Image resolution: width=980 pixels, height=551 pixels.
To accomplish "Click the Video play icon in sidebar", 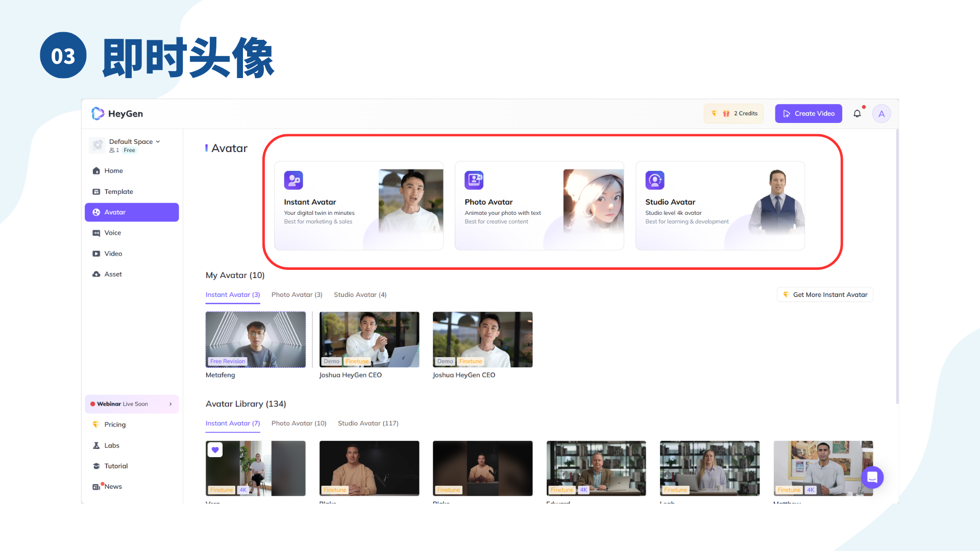I will click(96, 254).
